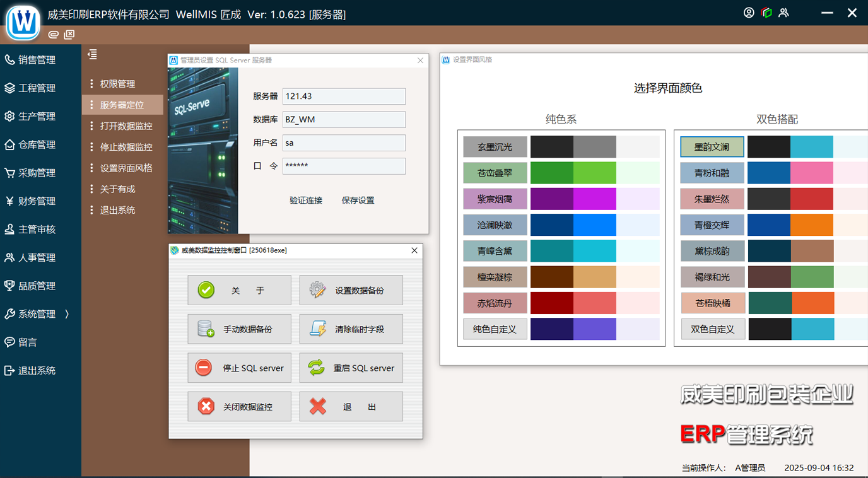Click the 服务器 address input field
The image size is (868, 478).
(344, 96)
